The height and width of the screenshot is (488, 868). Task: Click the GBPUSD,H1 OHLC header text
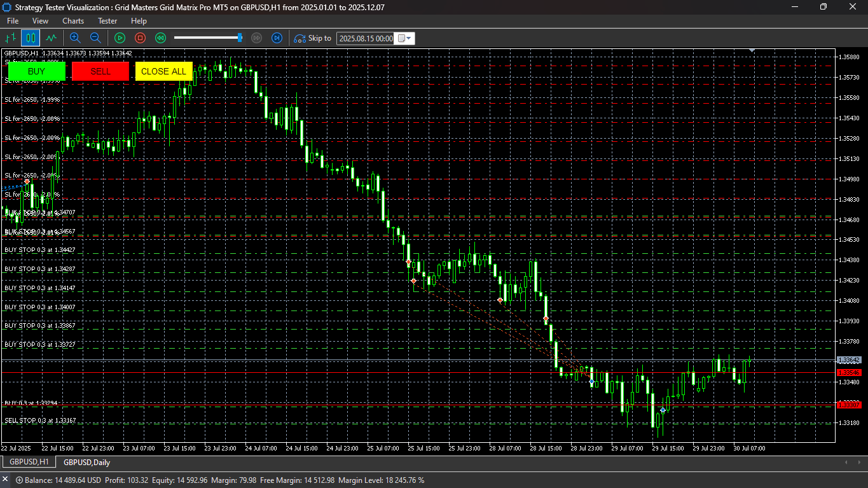tap(68, 53)
